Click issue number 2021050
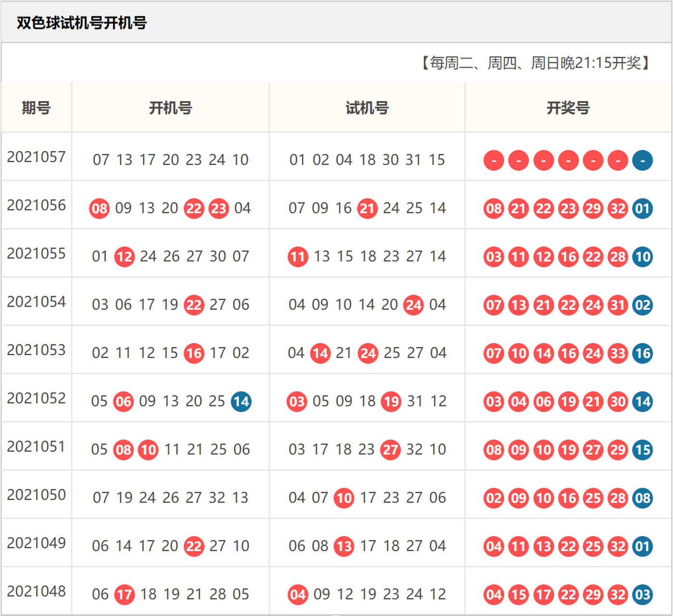 (36, 495)
